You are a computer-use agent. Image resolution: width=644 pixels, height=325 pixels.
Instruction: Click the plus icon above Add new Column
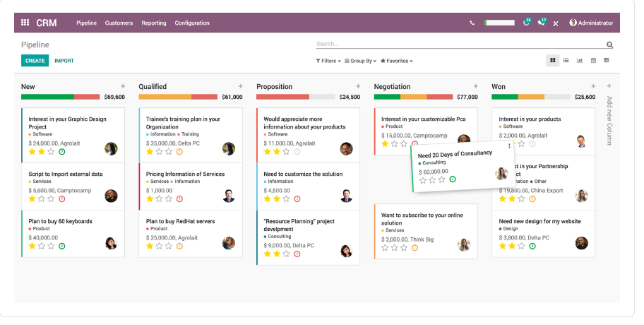click(x=609, y=86)
